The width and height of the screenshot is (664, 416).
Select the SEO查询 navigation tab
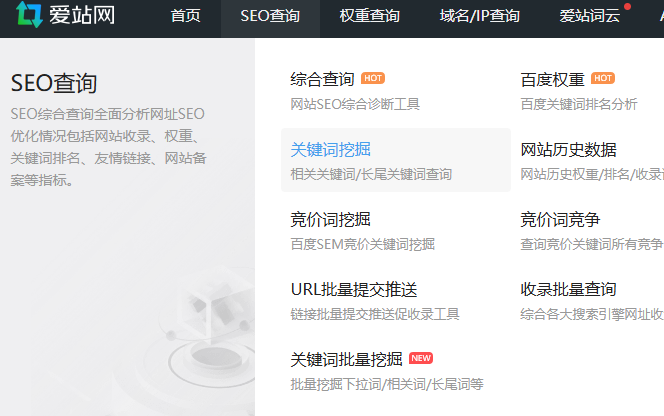[270, 16]
